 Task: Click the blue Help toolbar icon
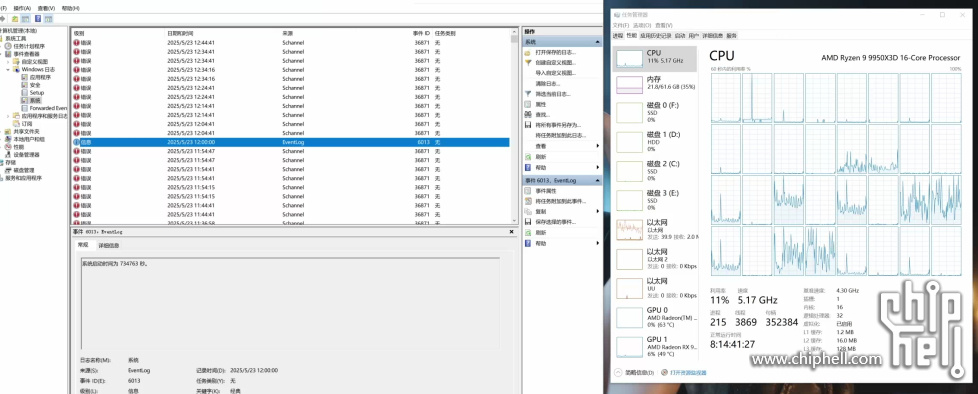[x=38, y=19]
